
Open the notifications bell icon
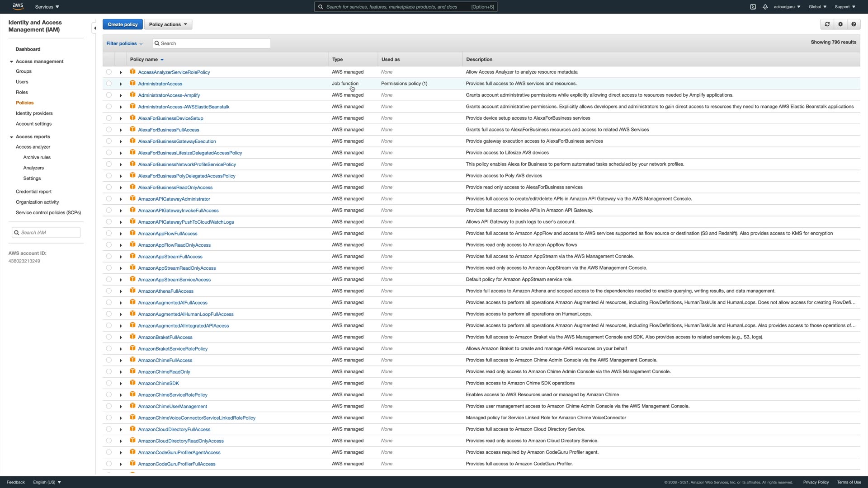click(x=765, y=7)
